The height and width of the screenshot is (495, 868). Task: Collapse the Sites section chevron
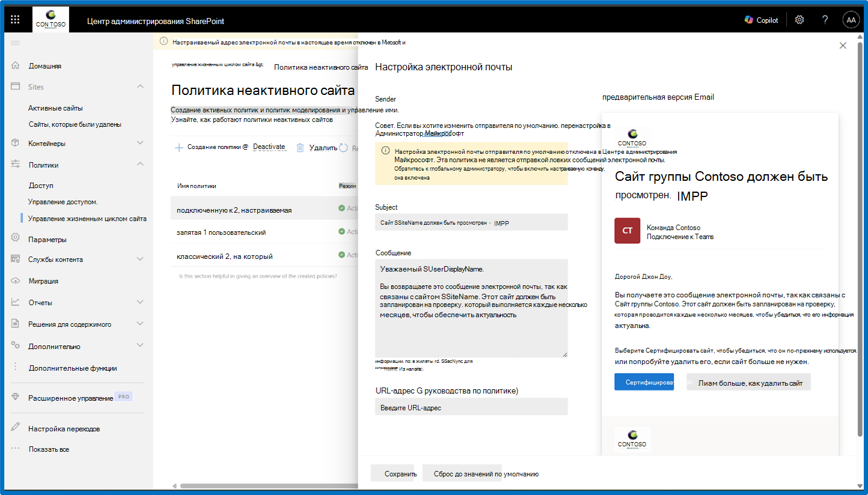click(x=140, y=87)
